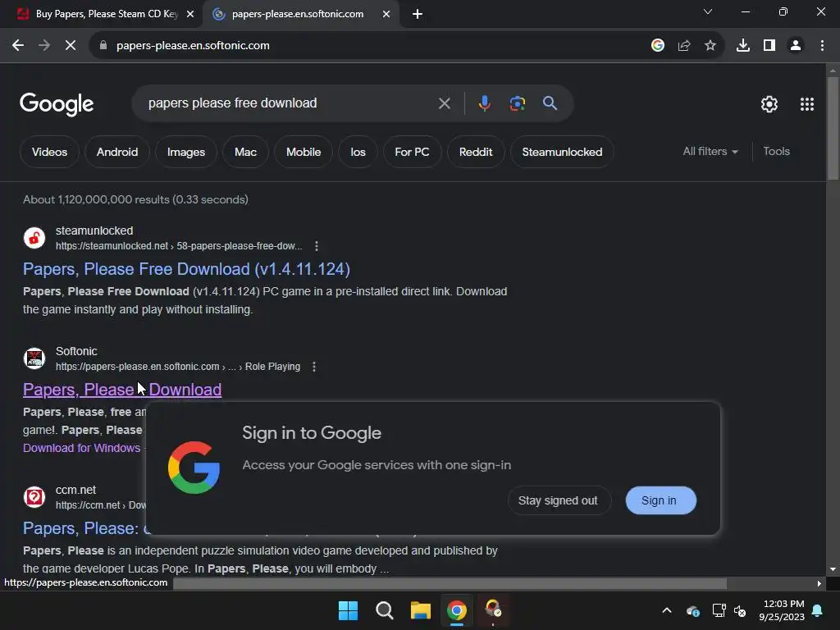Click the Google logo

coord(57,104)
